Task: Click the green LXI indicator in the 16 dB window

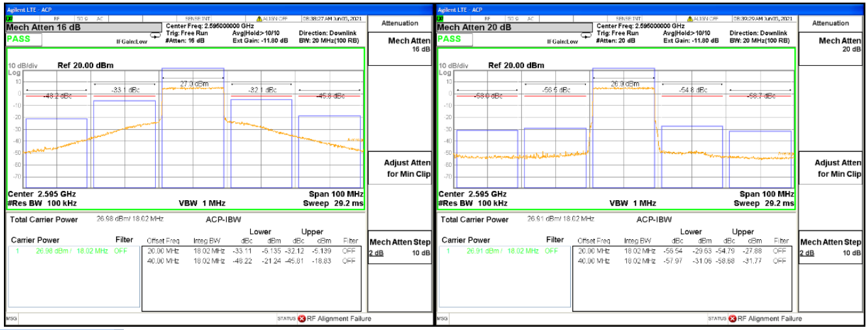Action: (x=9, y=19)
